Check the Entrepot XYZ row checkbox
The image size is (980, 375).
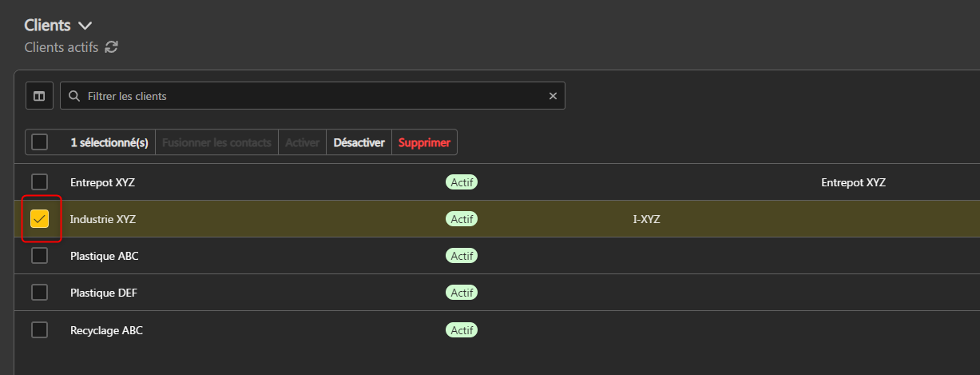click(x=40, y=182)
